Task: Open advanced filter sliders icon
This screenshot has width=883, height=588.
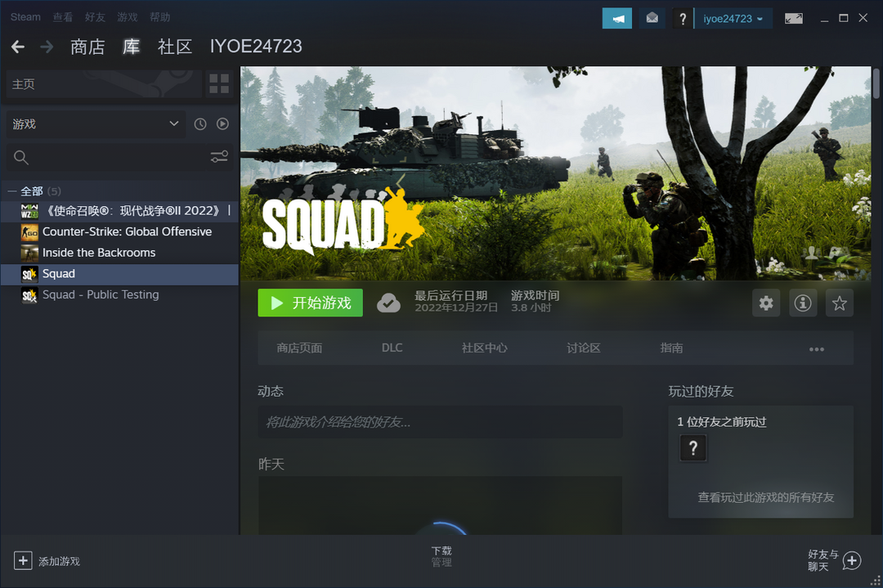Action: pos(219,157)
